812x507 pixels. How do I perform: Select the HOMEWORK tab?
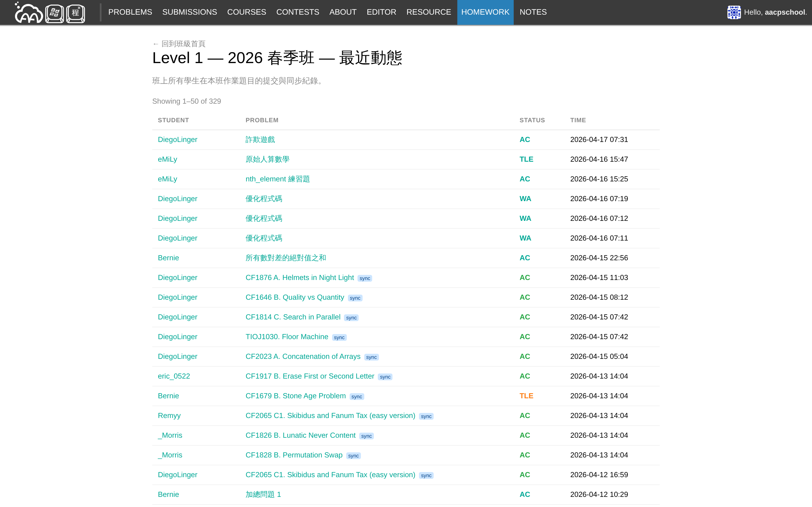click(x=485, y=12)
